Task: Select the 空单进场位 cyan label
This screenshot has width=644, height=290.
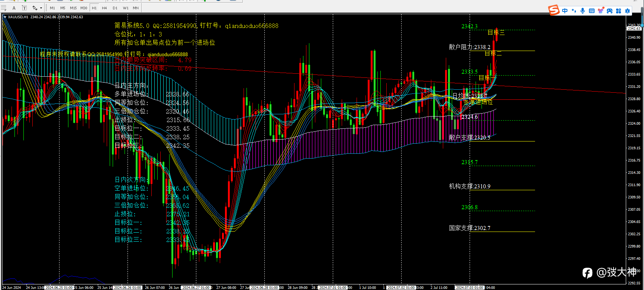Action: click(132, 188)
